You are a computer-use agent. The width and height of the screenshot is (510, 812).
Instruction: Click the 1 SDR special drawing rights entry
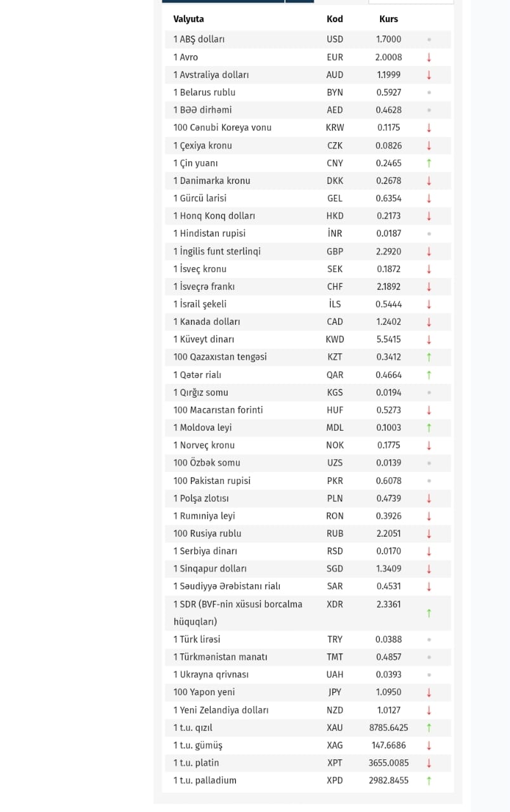tap(237, 605)
